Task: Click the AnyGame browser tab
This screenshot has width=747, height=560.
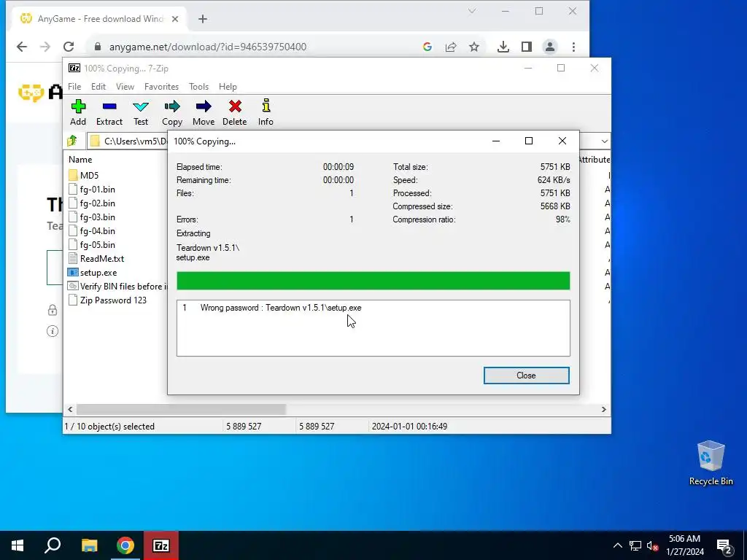Action: coord(99,19)
